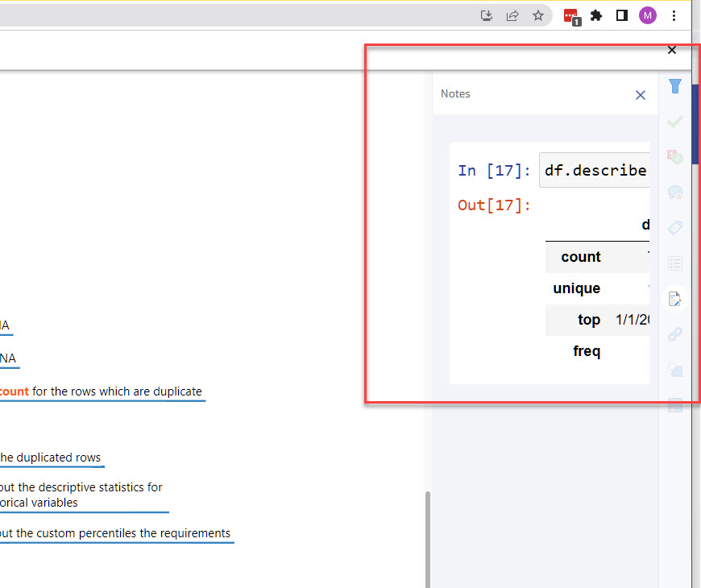Click the count row header
Viewport: 701px width, 588px height.
(x=581, y=257)
